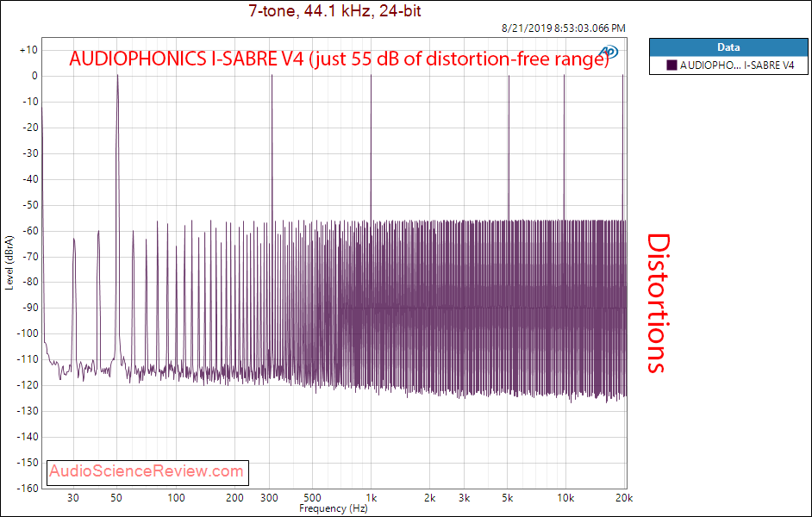Screen dimensions: 812x517
Task: Click the purple legend swatch for I-SABRE V4
Action: [x=671, y=65]
